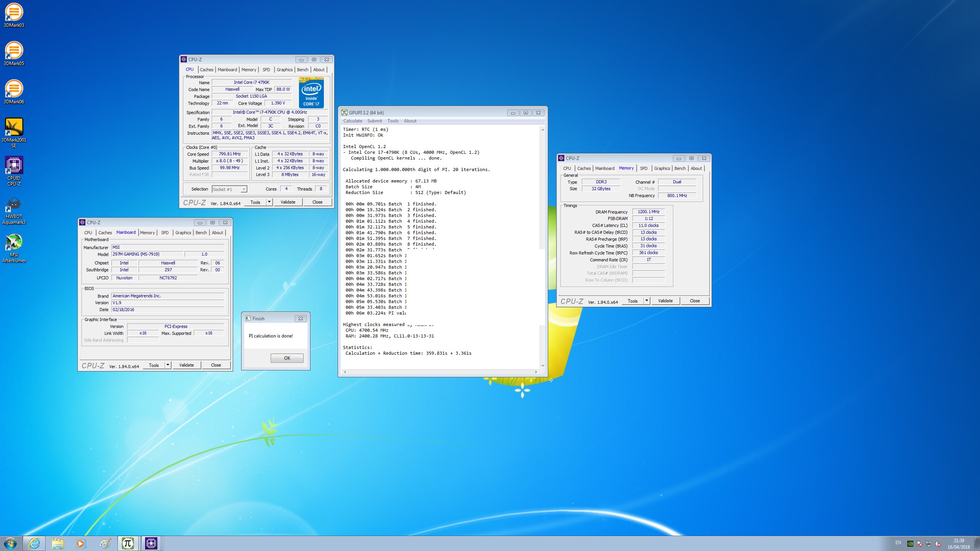This screenshot has width=980, height=551.
Task: Open Windows Media Player in taskbar
Action: coord(80,543)
